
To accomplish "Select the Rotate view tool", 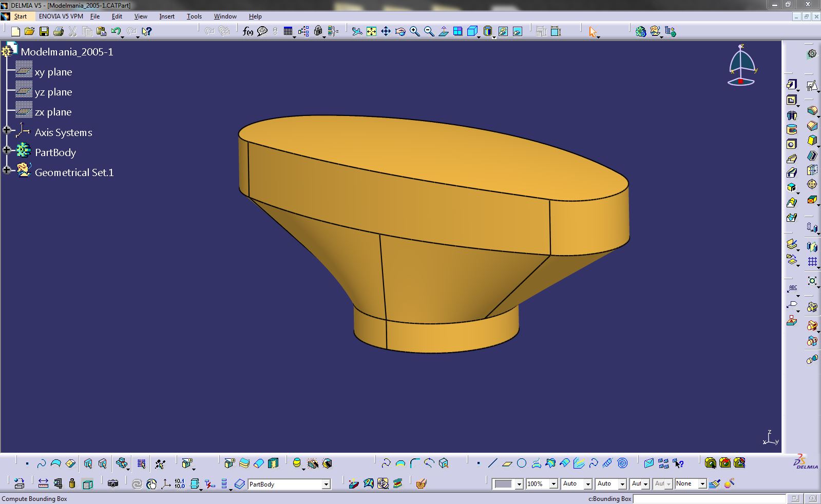I will tap(400, 31).
